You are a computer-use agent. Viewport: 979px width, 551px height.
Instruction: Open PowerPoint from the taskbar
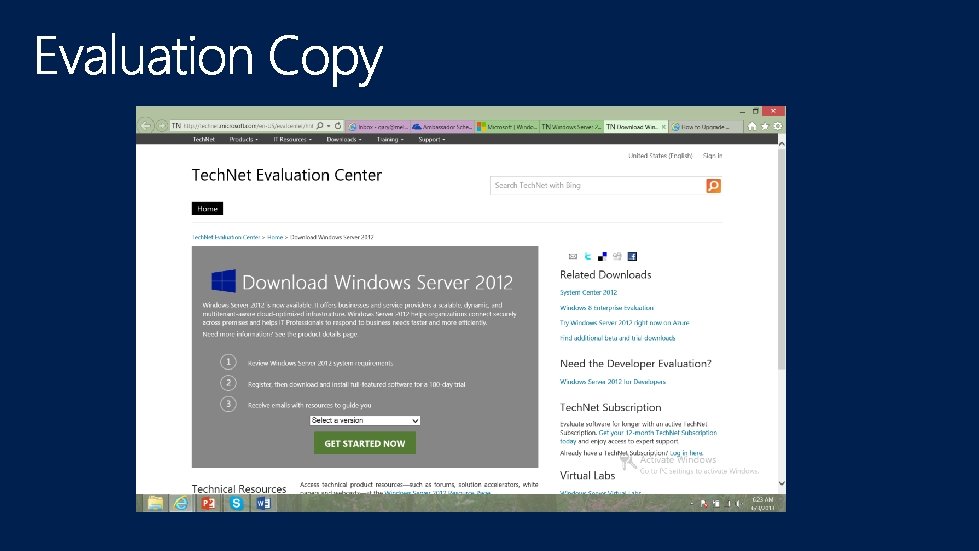point(209,503)
